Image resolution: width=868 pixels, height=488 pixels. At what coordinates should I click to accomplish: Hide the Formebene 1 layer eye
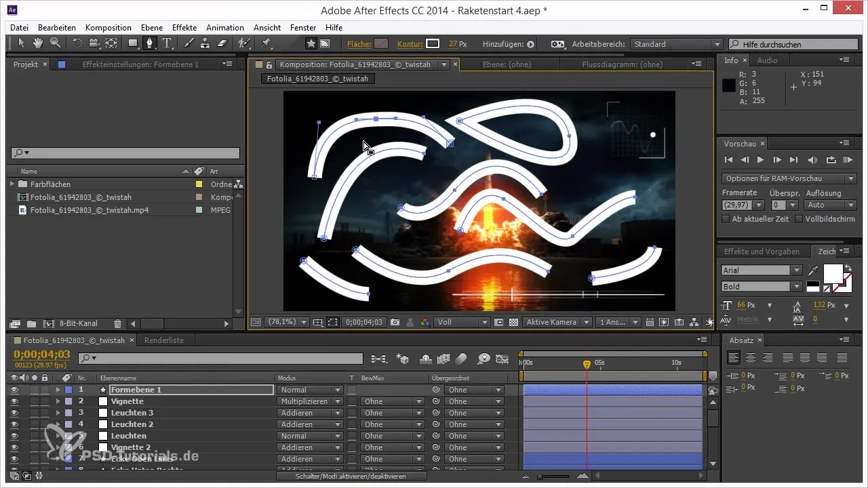(14, 390)
